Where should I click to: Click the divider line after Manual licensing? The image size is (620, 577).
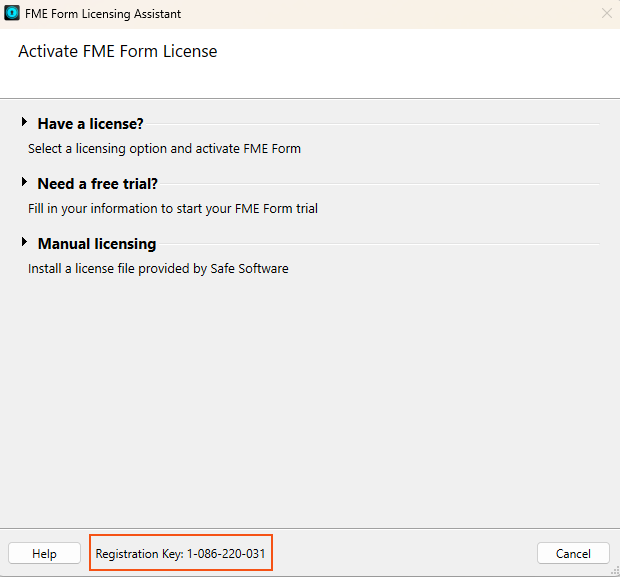[379, 244]
